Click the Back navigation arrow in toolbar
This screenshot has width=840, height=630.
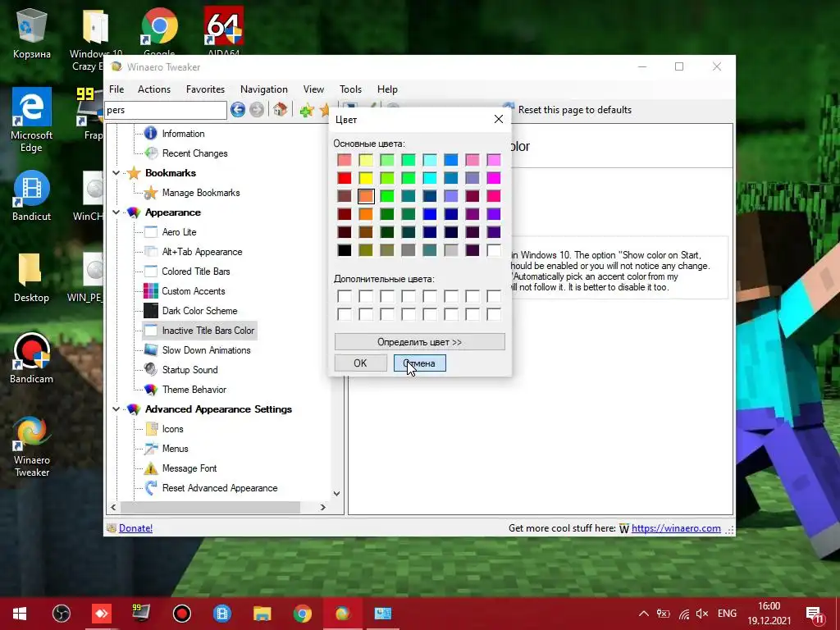pos(238,110)
